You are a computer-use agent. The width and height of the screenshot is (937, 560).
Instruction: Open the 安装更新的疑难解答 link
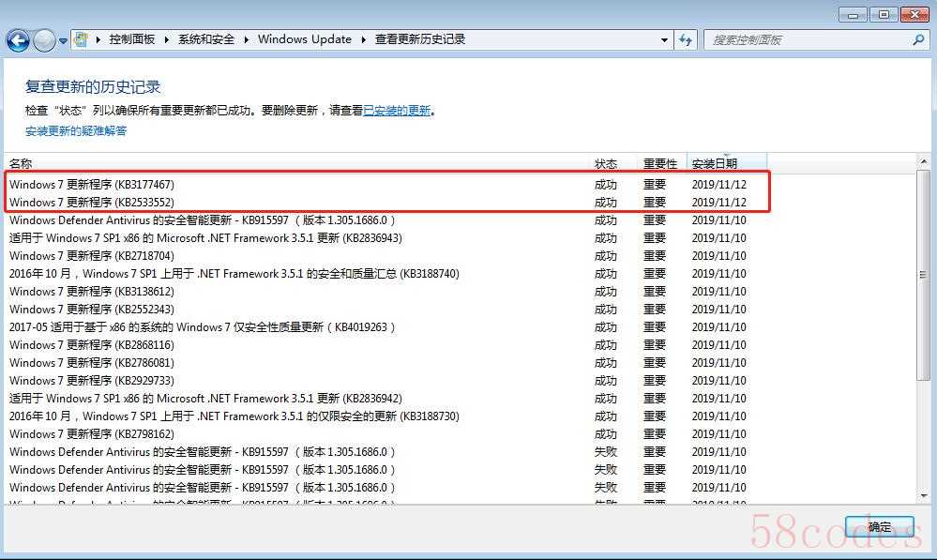click(x=76, y=131)
